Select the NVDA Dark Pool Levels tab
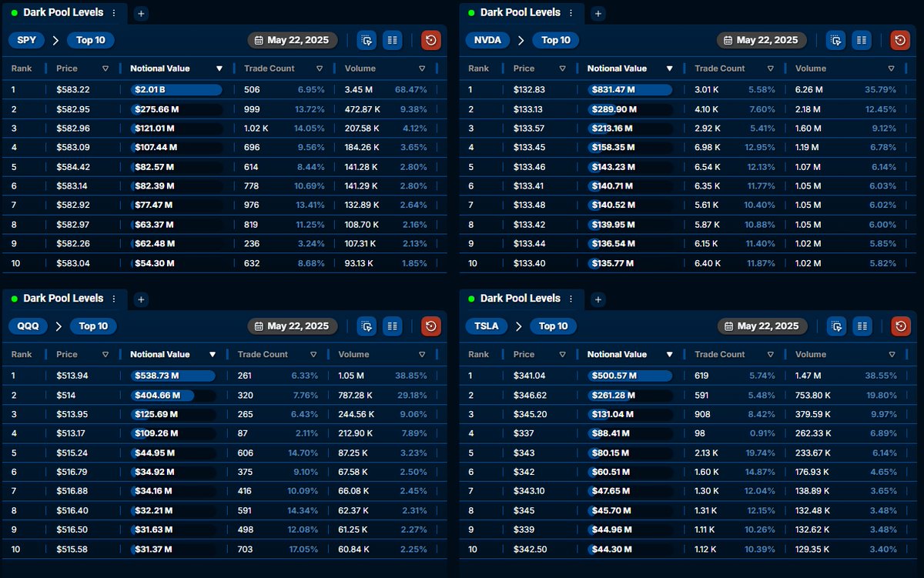Image resolution: width=924 pixels, height=578 pixels. (521, 13)
